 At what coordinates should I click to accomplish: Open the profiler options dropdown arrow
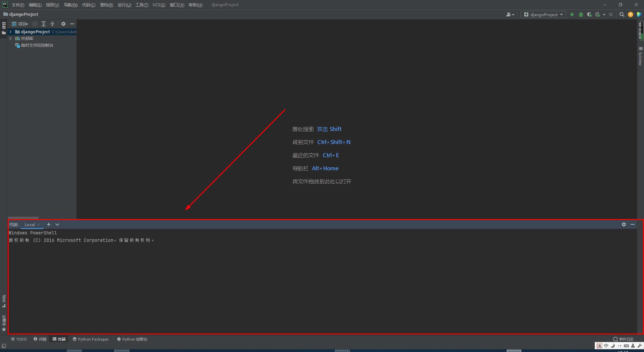coord(604,14)
